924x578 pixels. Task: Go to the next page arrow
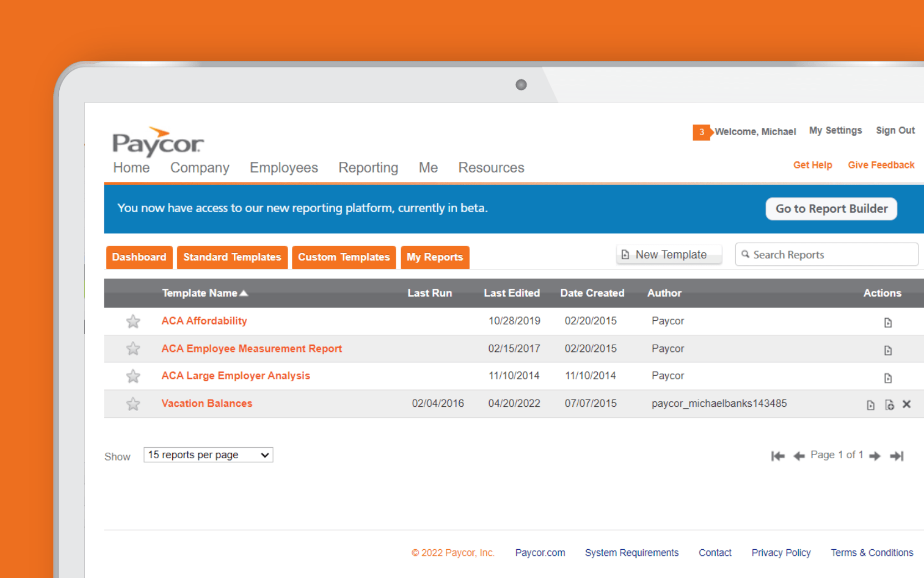pyautogui.click(x=875, y=456)
